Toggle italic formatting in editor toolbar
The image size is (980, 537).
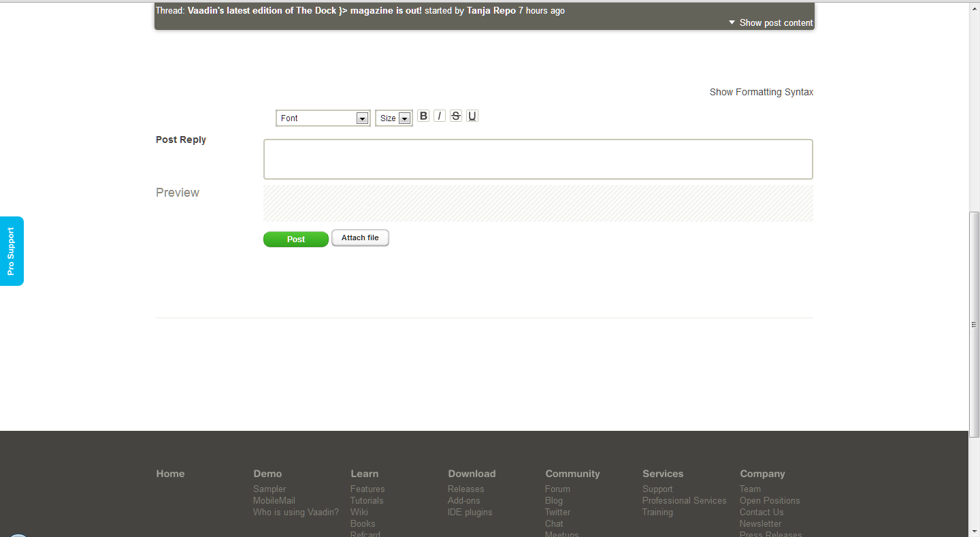pyautogui.click(x=440, y=116)
